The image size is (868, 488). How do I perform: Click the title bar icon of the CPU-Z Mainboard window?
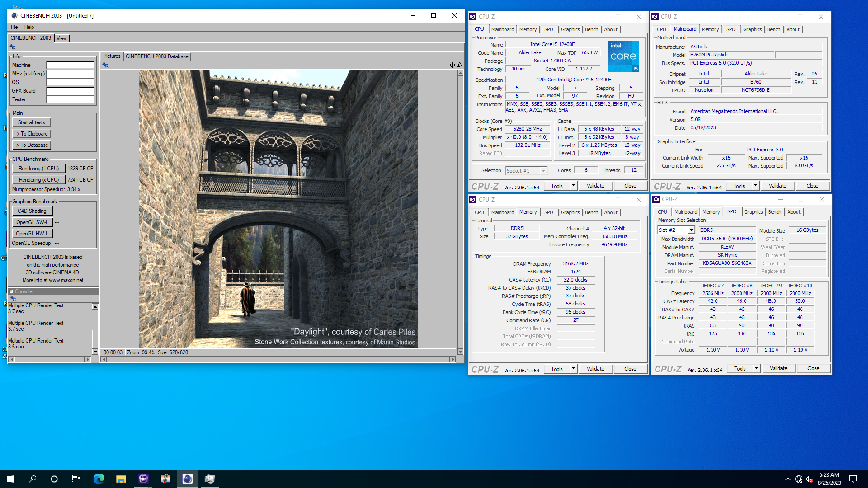pyautogui.click(x=655, y=17)
